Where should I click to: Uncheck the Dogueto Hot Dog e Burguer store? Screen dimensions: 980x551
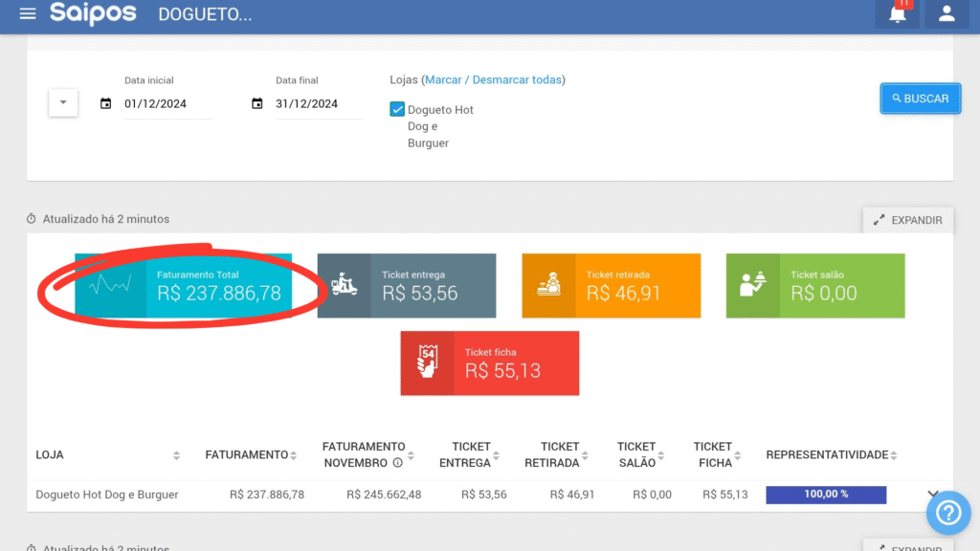(x=397, y=109)
